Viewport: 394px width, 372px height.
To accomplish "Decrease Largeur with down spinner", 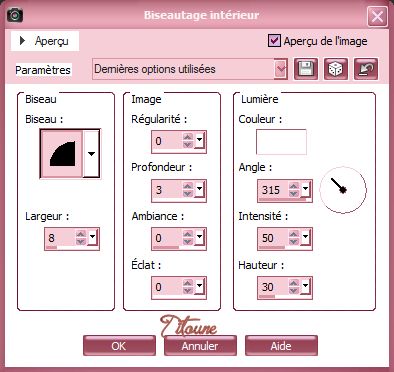I will [81, 241].
